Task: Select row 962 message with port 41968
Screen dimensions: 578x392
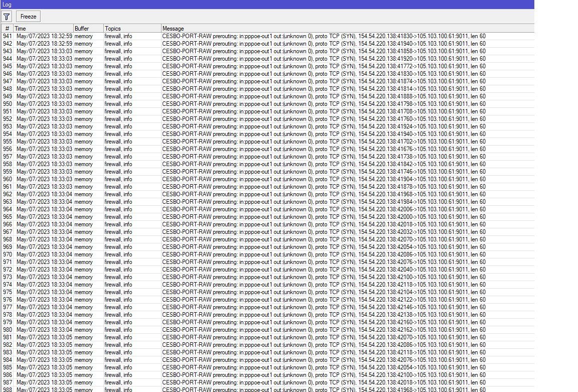Action: [324, 194]
